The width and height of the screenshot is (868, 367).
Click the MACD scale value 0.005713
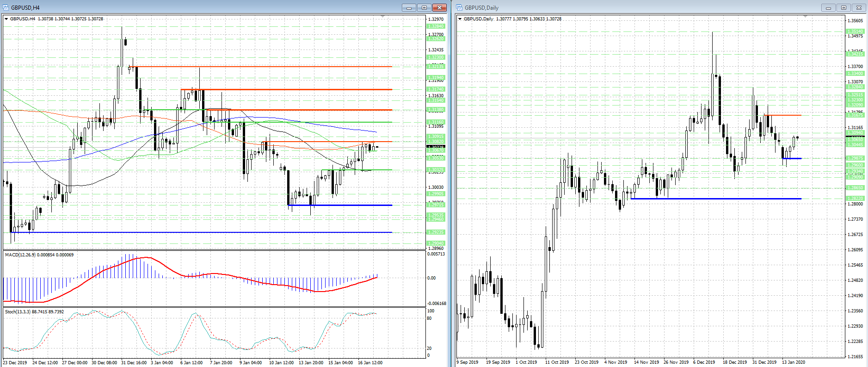click(x=437, y=254)
